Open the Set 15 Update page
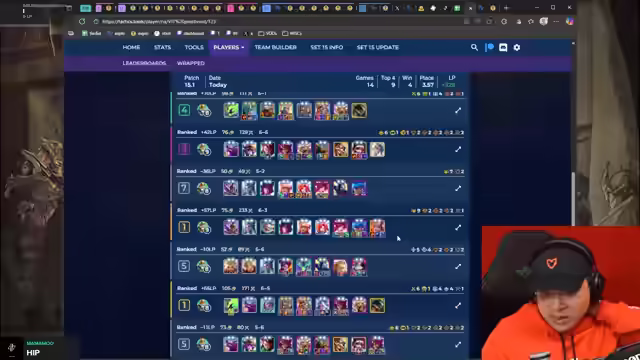This screenshot has width=640, height=360. 378,47
